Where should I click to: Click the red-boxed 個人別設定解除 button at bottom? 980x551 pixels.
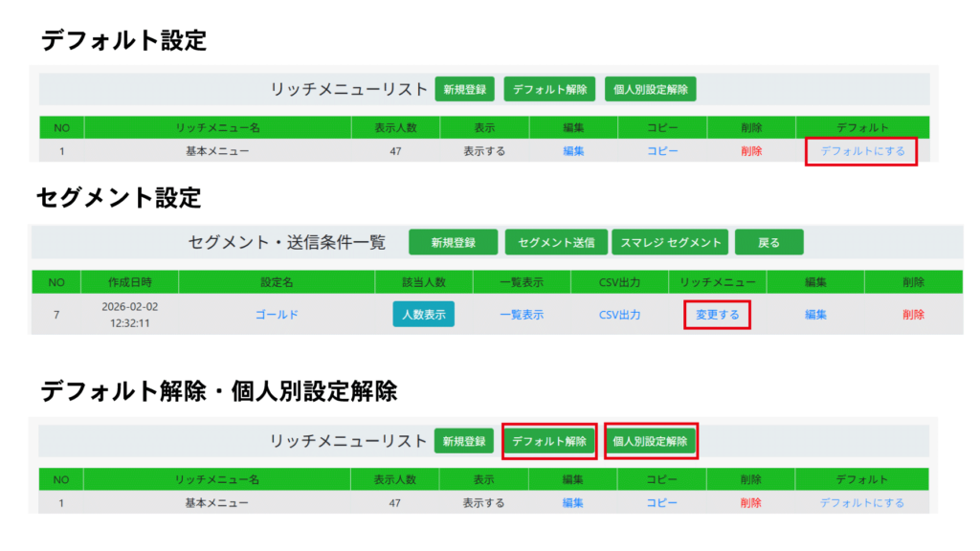click(650, 442)
